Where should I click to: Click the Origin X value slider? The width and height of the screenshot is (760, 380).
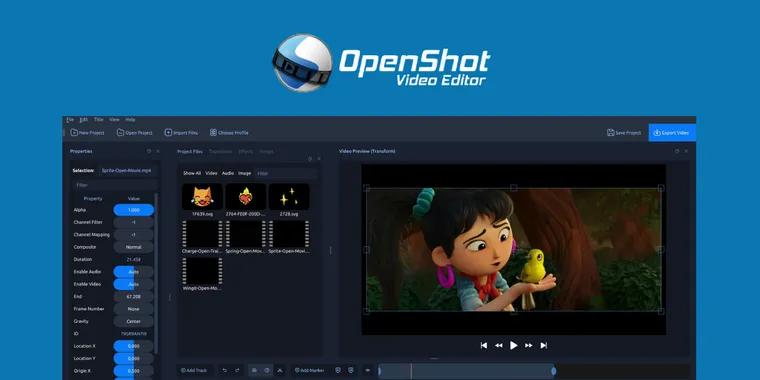tap(134, 371)
